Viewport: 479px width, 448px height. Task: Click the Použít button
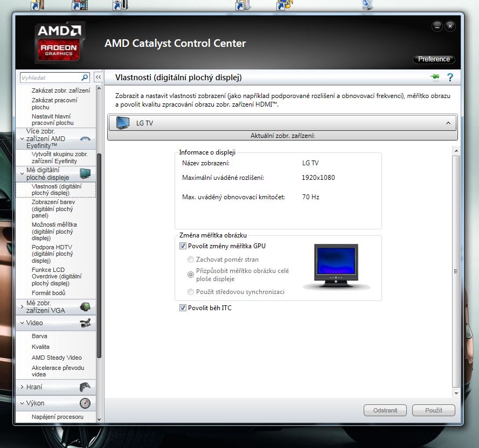434,410
